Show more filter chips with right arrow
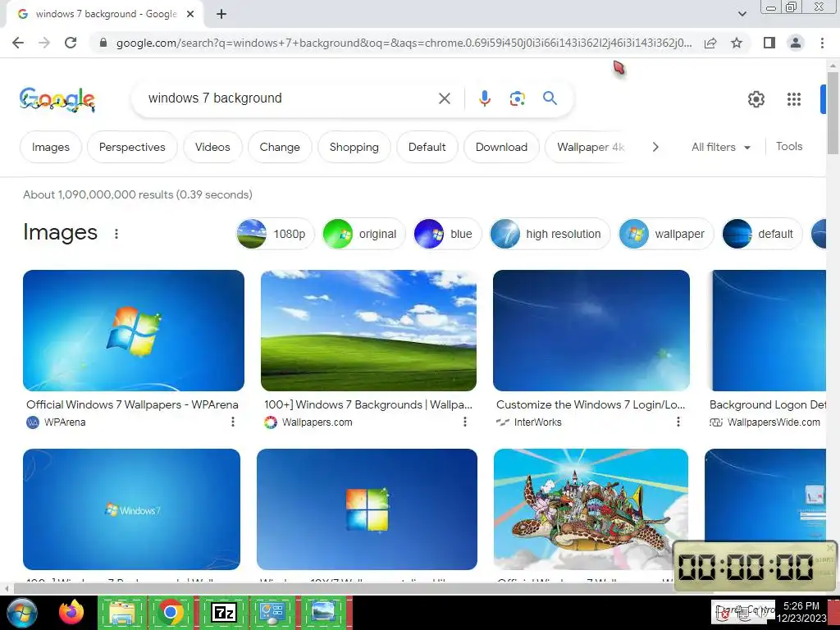Viewport: 840px width, 630px height. pos(655,148)
